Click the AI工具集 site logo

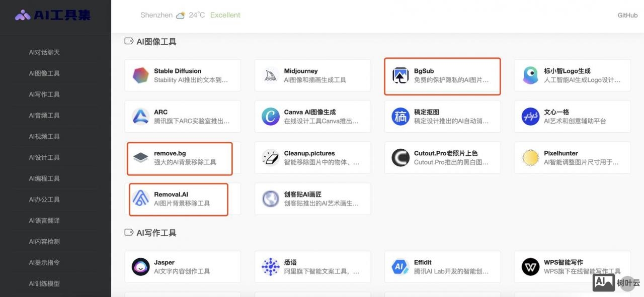click(52, 15)
